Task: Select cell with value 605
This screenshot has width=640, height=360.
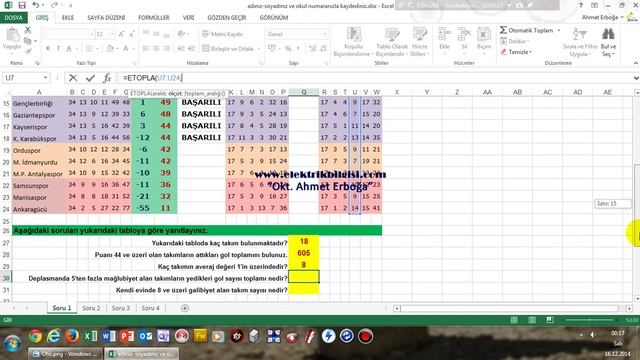Action: click(304, 253)
